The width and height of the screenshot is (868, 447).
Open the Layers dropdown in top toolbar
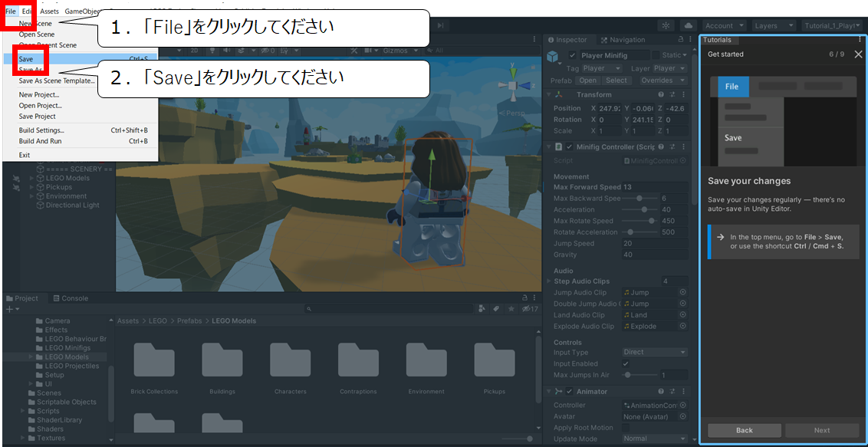pos(774,25)
